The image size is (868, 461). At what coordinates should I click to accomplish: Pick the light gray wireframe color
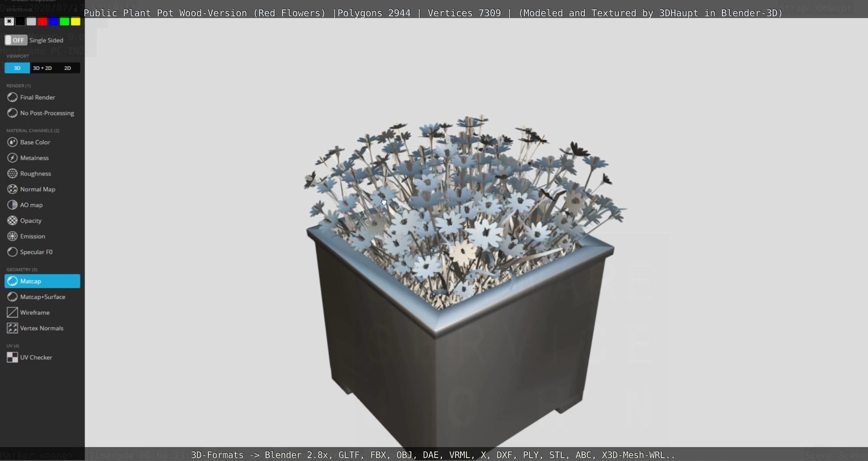pyautogui.click(x=31, y=21)
